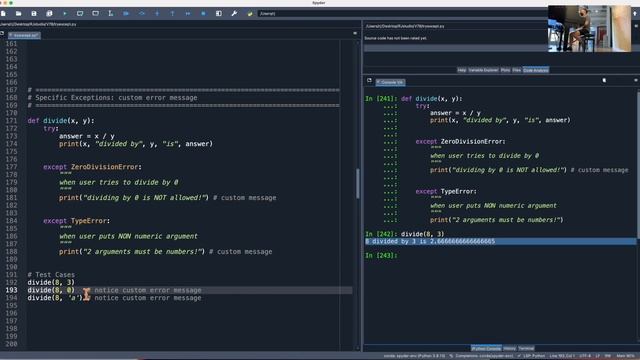This screenshot has width=640, height=360.
Task: Continue execution until next breakpoint
Action: [x=188, y=13]
